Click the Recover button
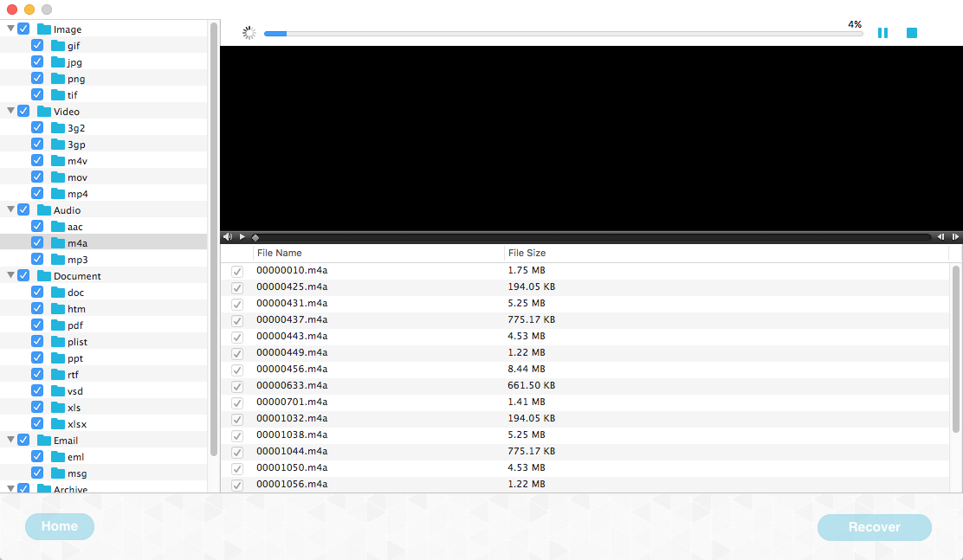 874,527
